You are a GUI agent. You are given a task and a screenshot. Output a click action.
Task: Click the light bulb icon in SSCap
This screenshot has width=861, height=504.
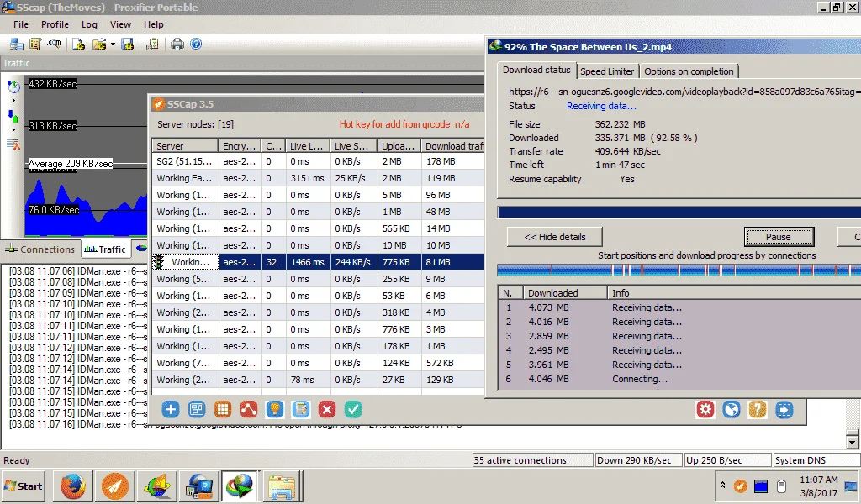tap(275, 410)
